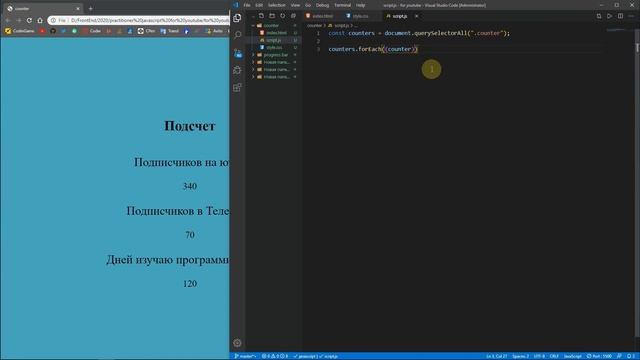Open the Selection menu

tap(277, 5)
